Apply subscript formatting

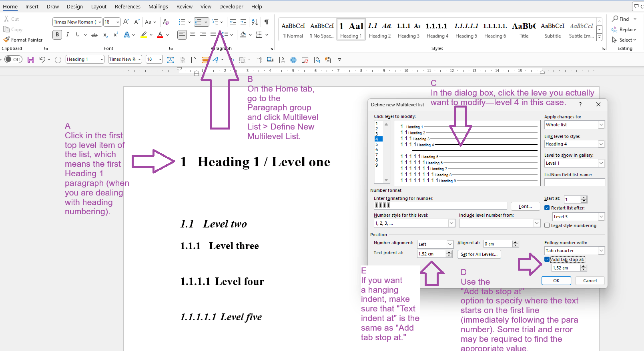click(105, 35)
